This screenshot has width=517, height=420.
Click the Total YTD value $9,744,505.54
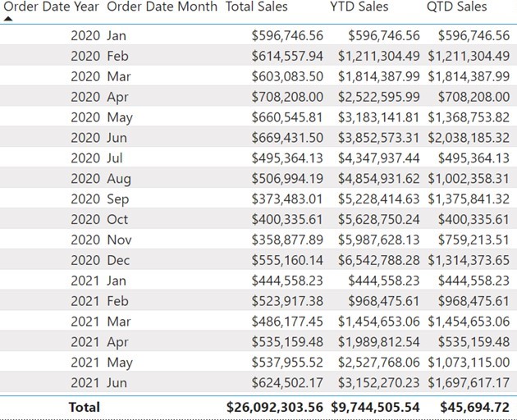[376, 407]
